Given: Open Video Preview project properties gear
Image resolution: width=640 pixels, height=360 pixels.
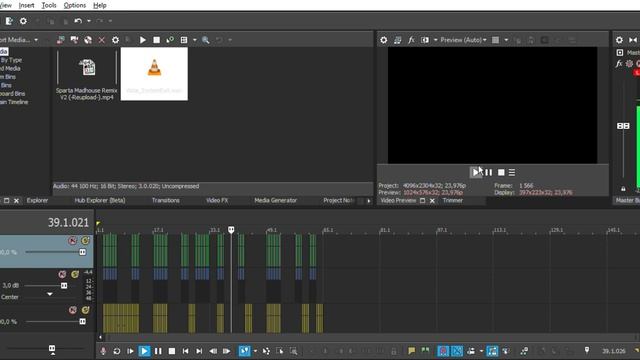Looking at the screenshot, I should (x=384, y=40).
